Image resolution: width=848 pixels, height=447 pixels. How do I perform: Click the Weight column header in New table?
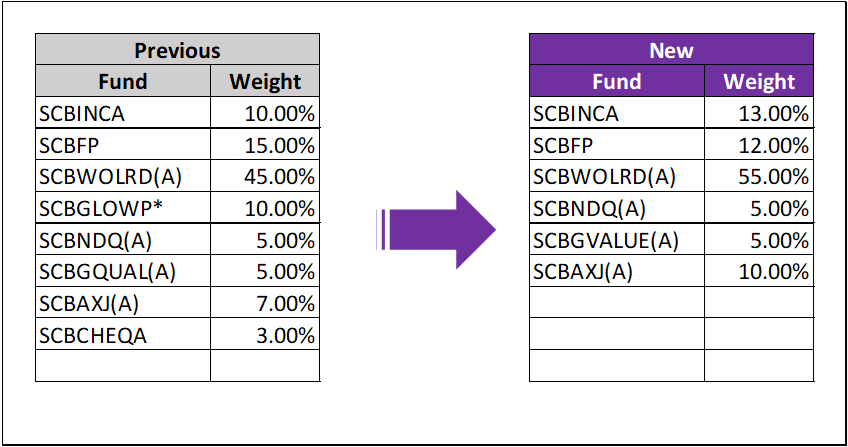click(x=759, y=82)
